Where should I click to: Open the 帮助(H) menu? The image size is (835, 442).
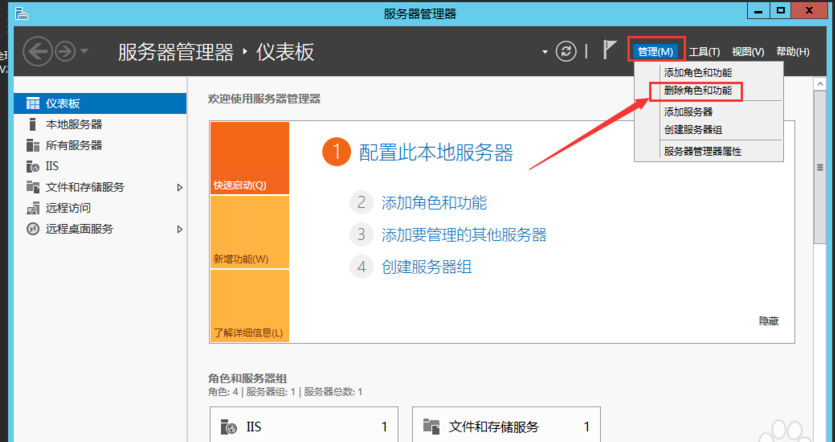(792, 52)
